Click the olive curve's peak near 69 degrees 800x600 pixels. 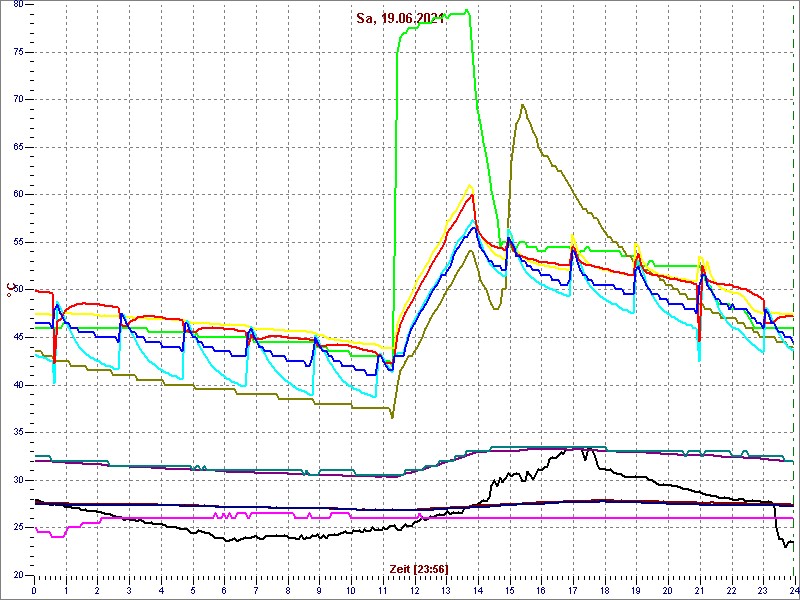click(x=522, y=105)
